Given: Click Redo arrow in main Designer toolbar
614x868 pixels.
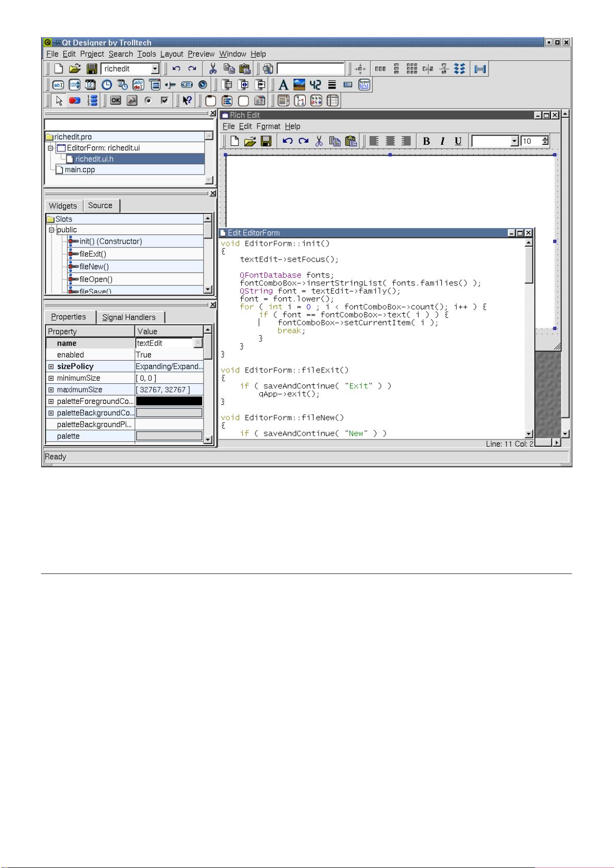Looking at the screenshot, I should point(192,69).
